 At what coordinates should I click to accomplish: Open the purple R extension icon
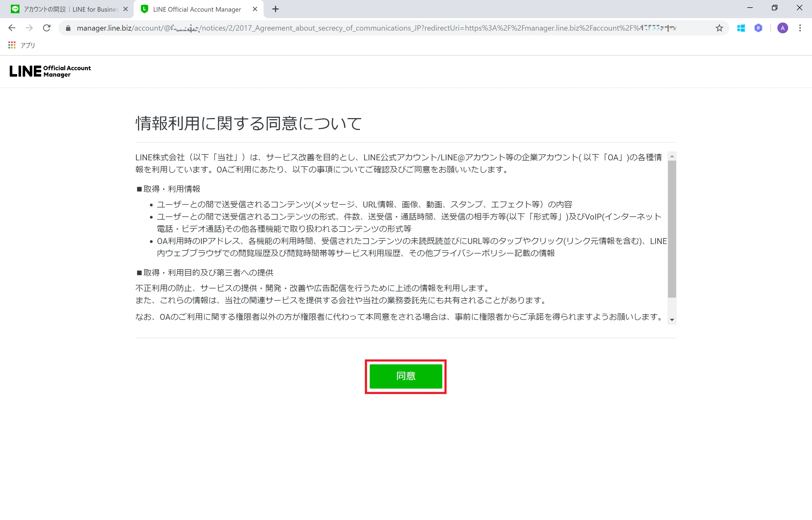point(758,28)
